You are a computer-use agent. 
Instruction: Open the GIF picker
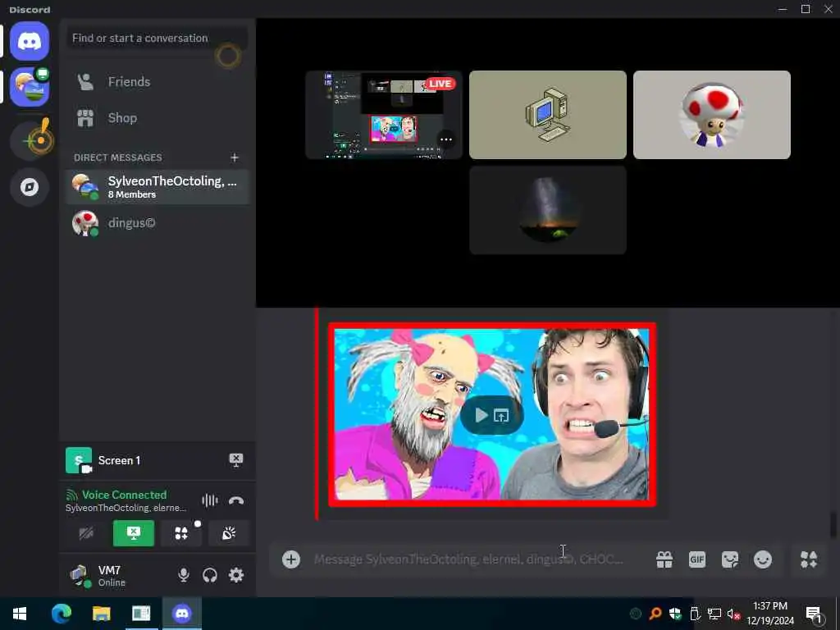pos(697,559)
